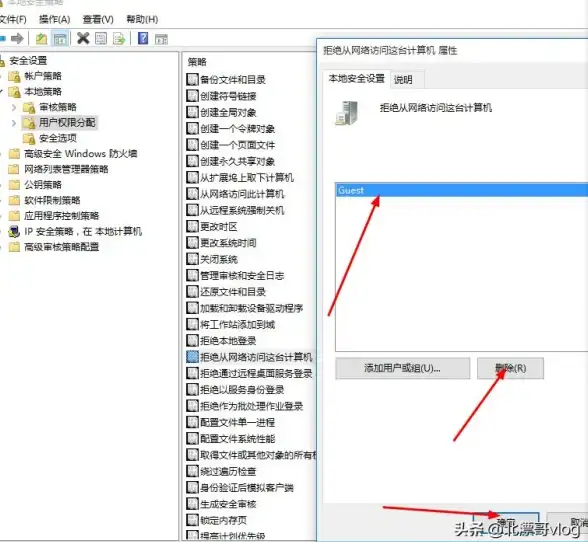Select 安全设置 root tree node

click(28, 60)
